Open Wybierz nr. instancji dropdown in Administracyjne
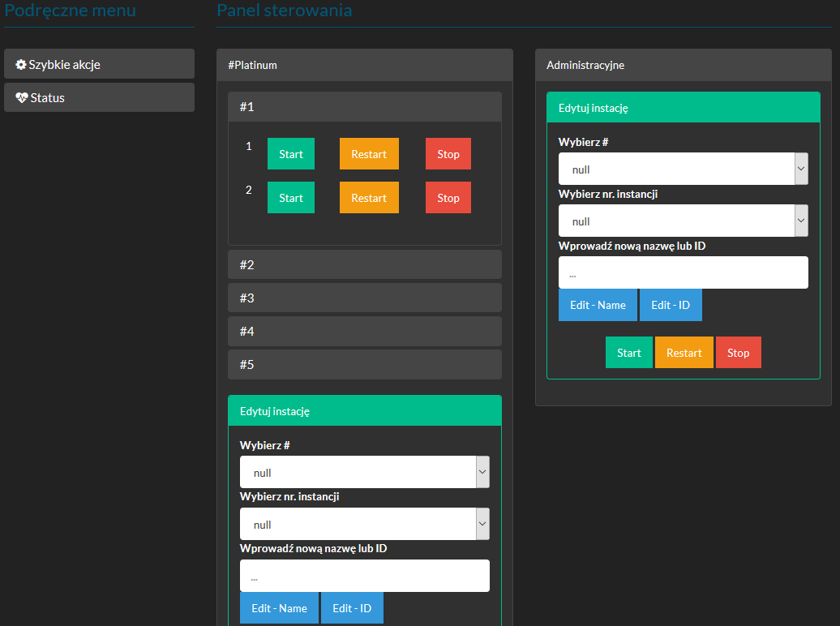The width and height of the screenshot is (840, 626). (683, 221)
